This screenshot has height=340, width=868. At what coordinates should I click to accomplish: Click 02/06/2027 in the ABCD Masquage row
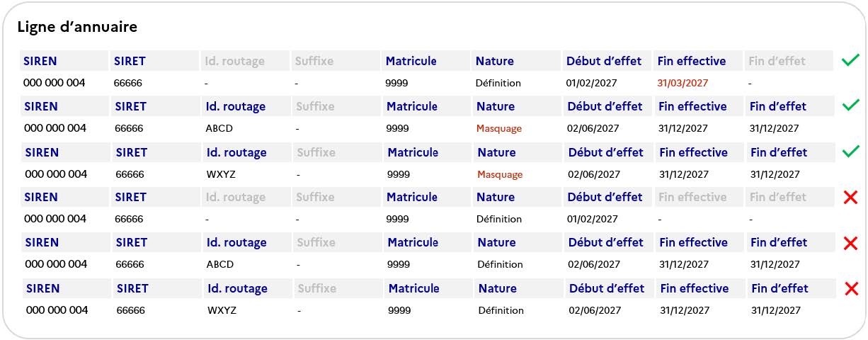click(x=593, y=128)
